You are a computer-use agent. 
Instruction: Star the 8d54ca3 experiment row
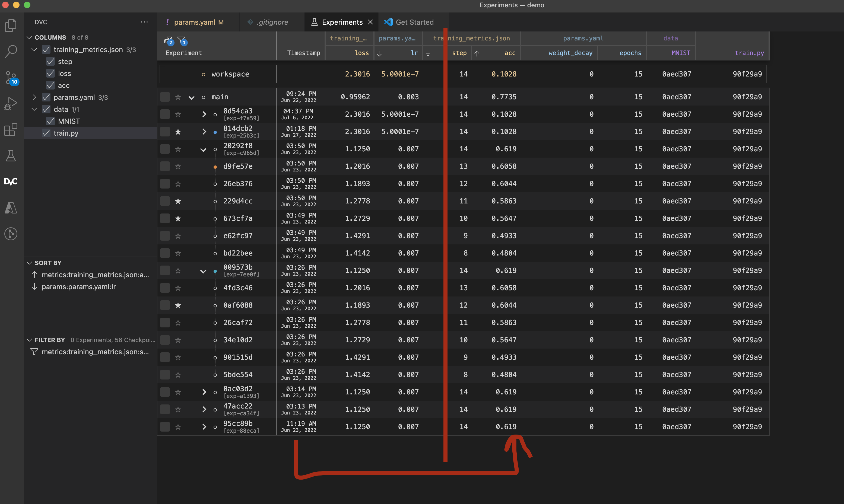tap(178, 114)
